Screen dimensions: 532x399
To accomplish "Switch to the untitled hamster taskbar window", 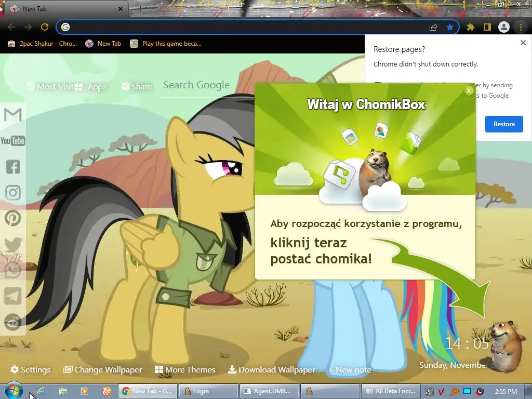I will (330, 391).
